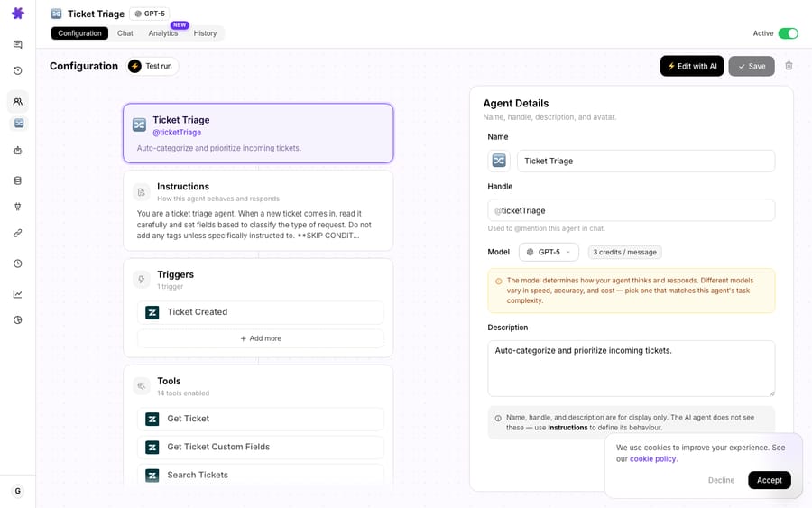Click the Agent Details heading
This screenshot has height=508, width=812.
(516, 103)
